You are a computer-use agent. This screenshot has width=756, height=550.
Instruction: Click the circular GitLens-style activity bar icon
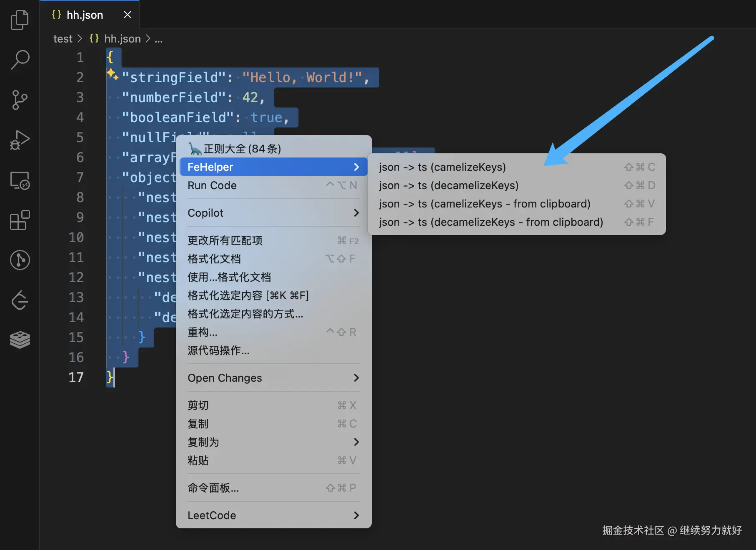point(20,260)
